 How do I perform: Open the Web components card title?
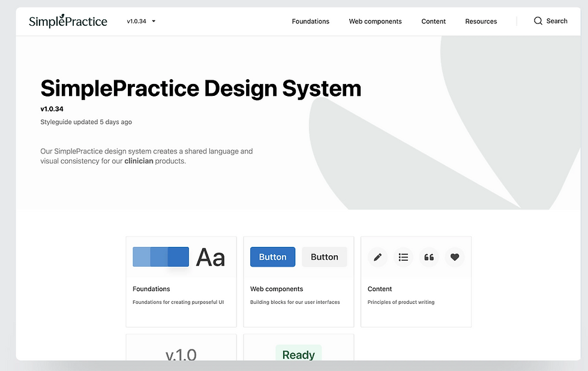pos(277,289)
